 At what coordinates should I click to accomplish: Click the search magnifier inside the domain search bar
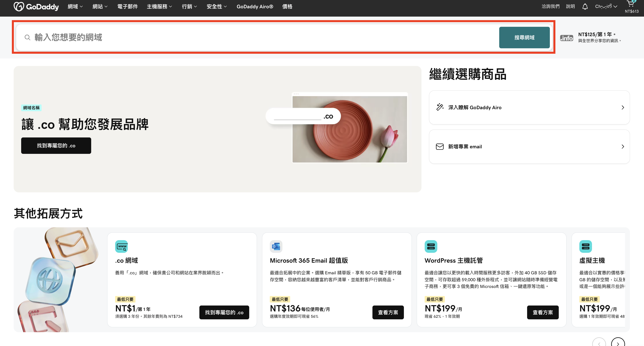point(27,38)
